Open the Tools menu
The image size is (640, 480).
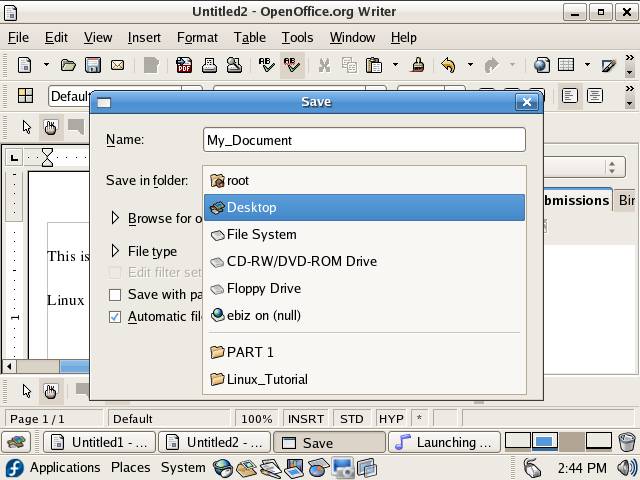[297, 37]
